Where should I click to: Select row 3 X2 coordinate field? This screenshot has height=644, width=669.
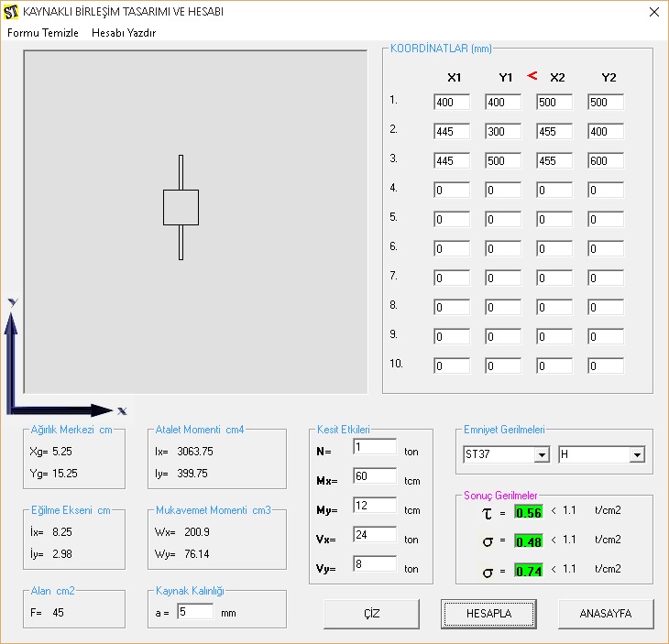click(x=554, y=161)
